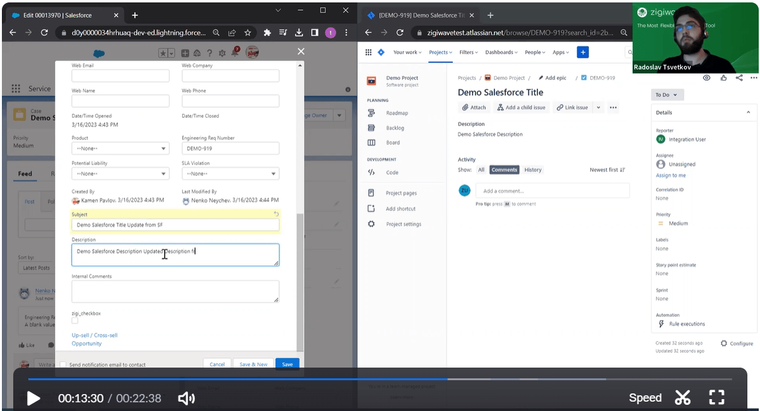Click Link issue button
The height and width of the screenshot is (411, 760).
pos(572,108)
